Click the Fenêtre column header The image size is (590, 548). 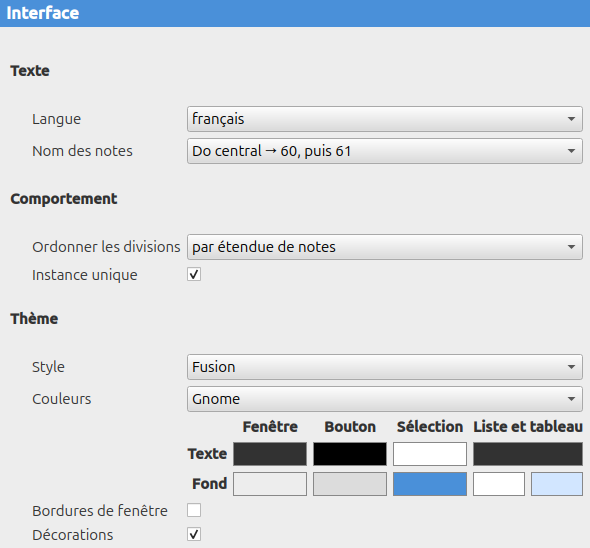(270, 427)
